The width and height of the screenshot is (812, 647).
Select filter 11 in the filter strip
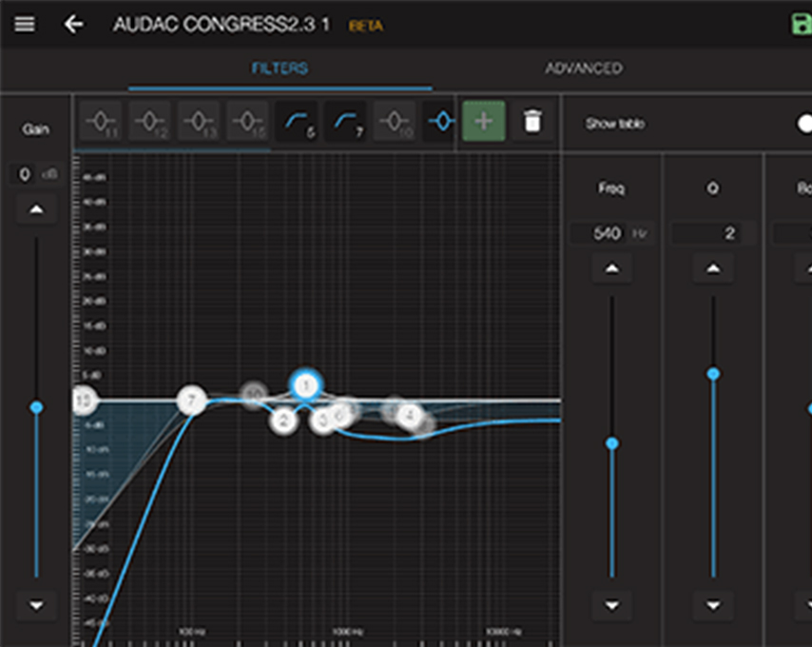100,122
